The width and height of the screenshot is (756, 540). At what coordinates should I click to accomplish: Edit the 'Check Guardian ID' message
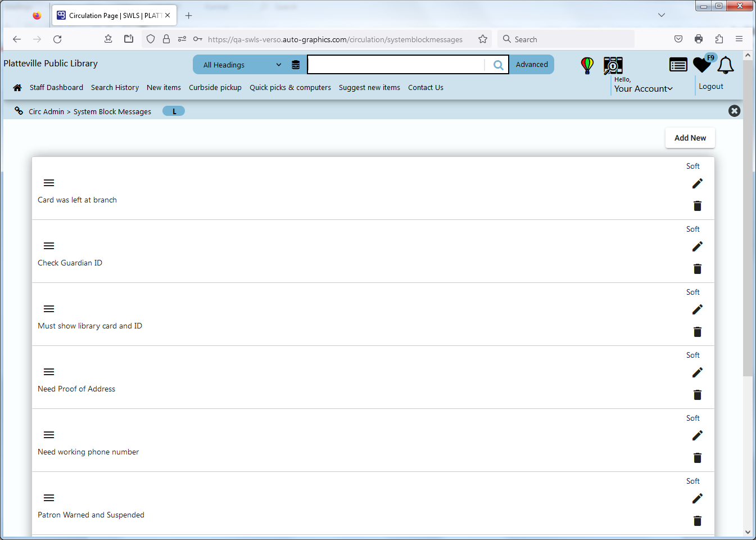click(698, 246)
